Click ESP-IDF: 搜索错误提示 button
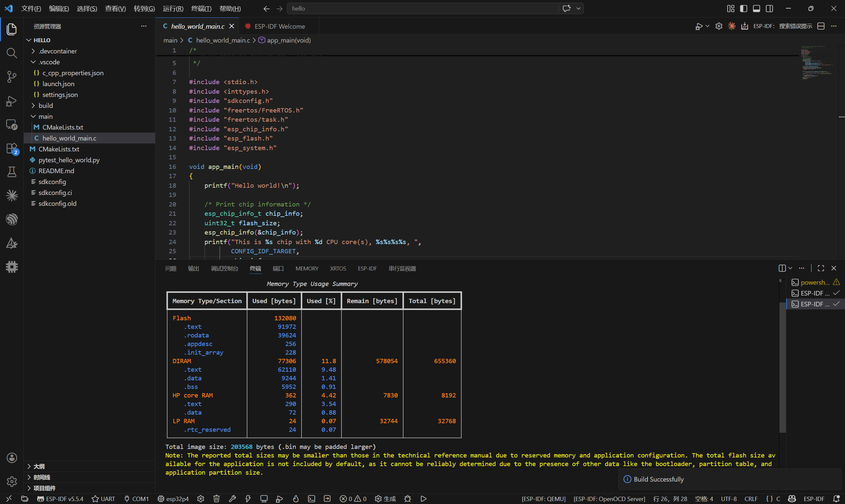The width and height of the screenshot is (845, 504). [x=783, y=26]
